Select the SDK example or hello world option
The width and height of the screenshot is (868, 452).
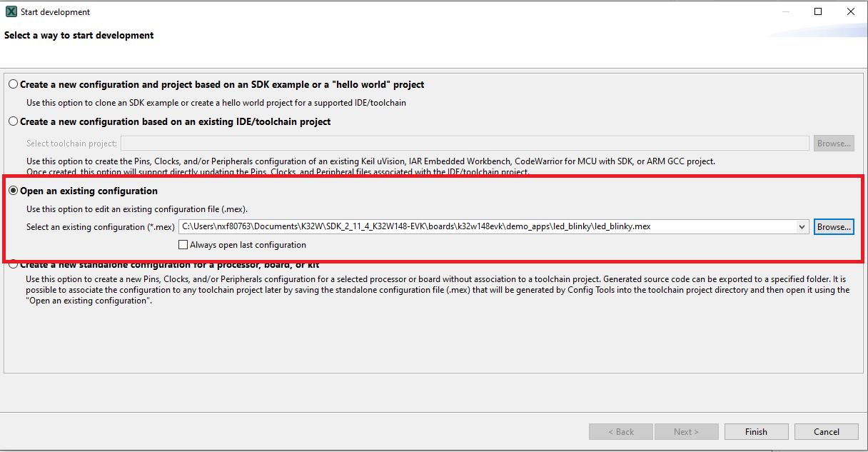pyautogui.click(x=14, y=84)
